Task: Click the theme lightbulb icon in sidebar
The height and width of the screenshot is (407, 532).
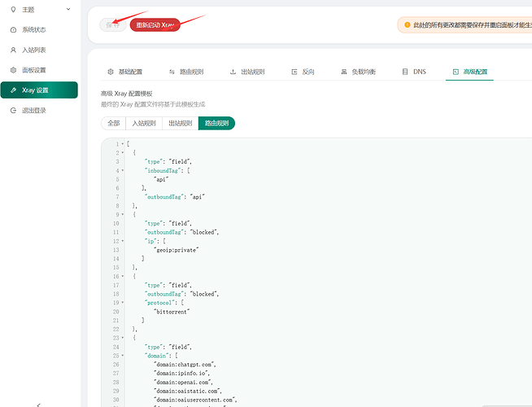Action: pos(13,10)
